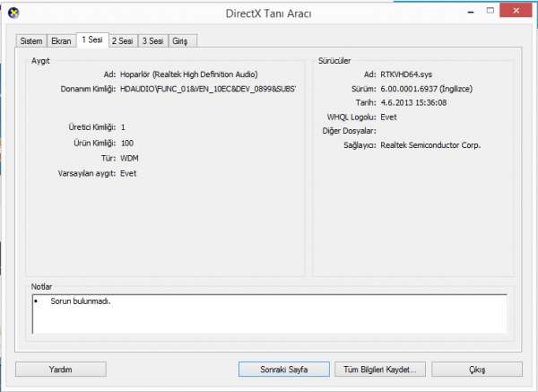Click the WHQL Logolu value Evet
The height and width of the screenshot is (392, 538).
(388, 117)
